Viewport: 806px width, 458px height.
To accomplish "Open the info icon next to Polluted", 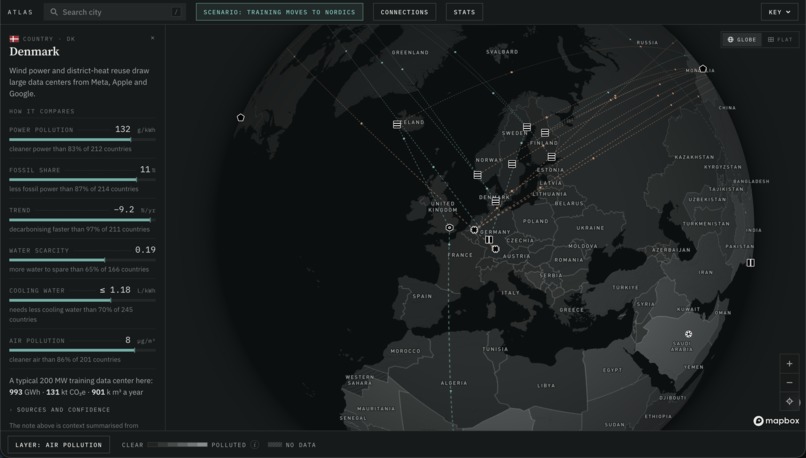I will [x=254, y=445].
